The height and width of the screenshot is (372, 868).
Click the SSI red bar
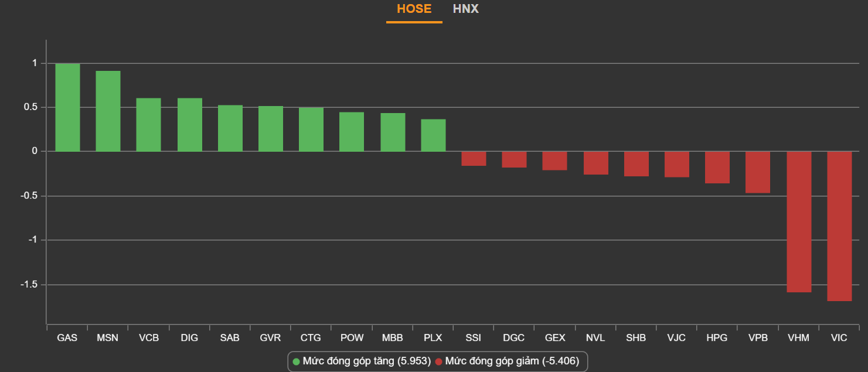[474, 159]
